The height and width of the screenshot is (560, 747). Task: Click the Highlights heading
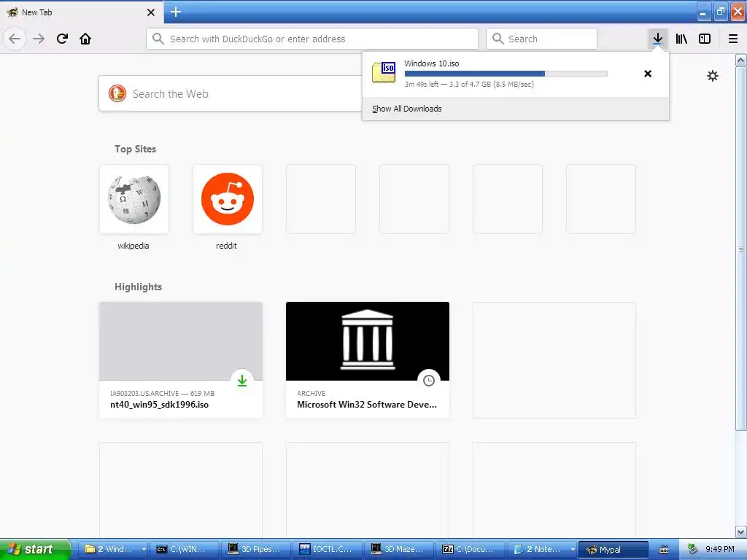tap(138, 287)
